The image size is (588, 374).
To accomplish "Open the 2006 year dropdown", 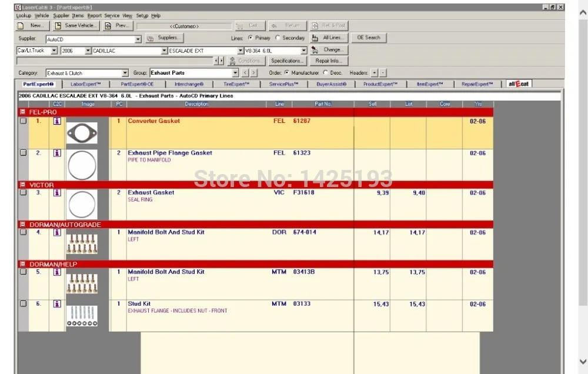I will pyautogui.click(x=88, y=51).
